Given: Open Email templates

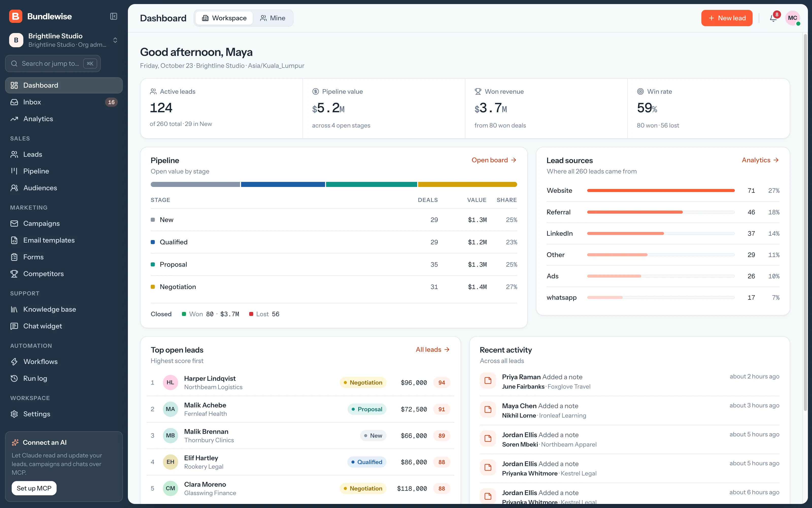Looking at the screenshot, I should pos(64,240).
